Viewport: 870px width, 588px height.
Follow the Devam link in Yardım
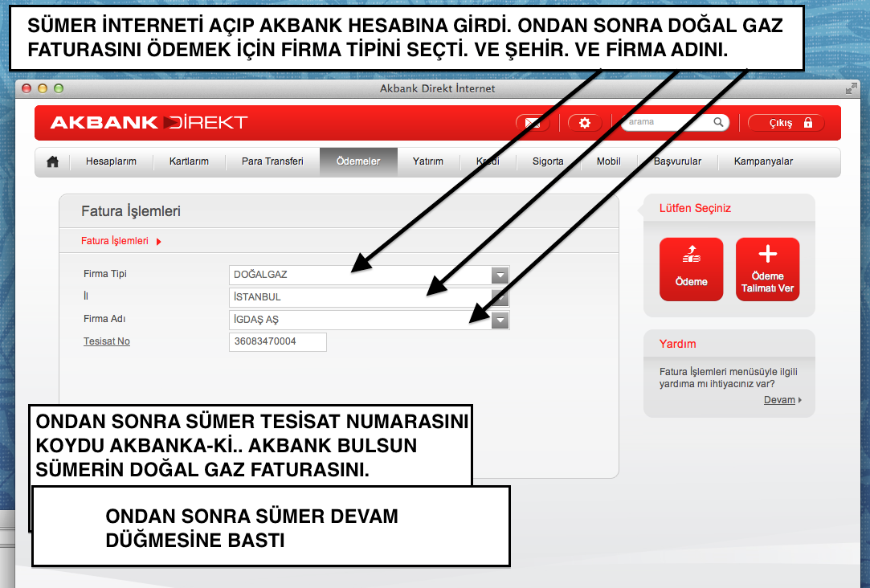pos(779,400)
